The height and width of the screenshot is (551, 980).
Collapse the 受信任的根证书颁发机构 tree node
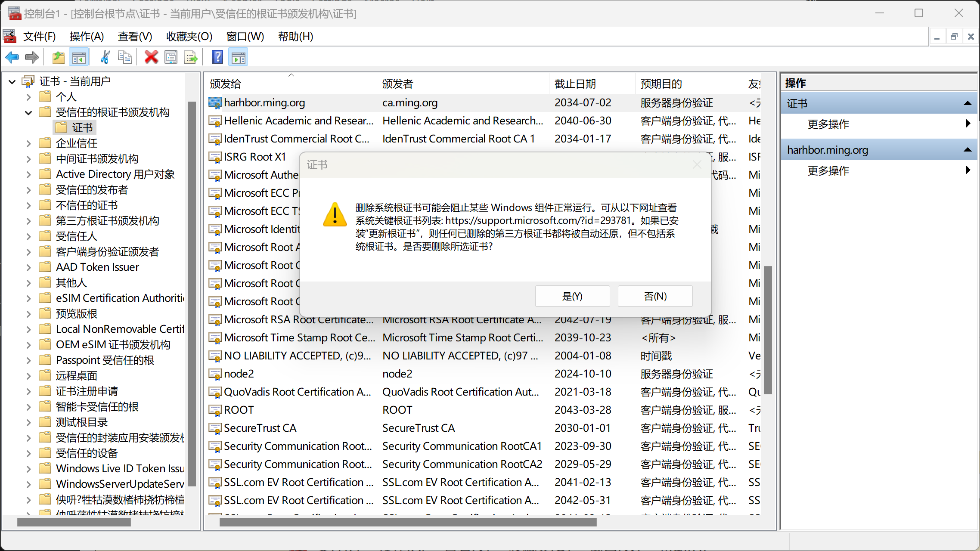coord(28,113)
